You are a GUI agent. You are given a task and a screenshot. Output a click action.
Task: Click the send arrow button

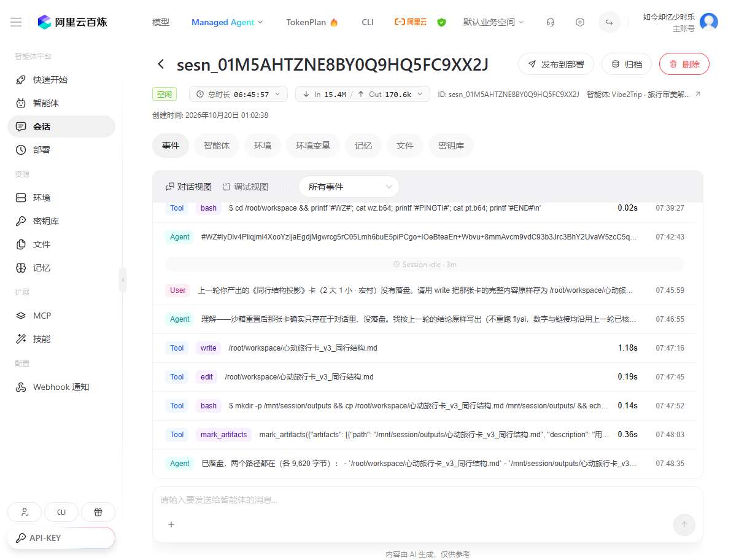(684, 524)
